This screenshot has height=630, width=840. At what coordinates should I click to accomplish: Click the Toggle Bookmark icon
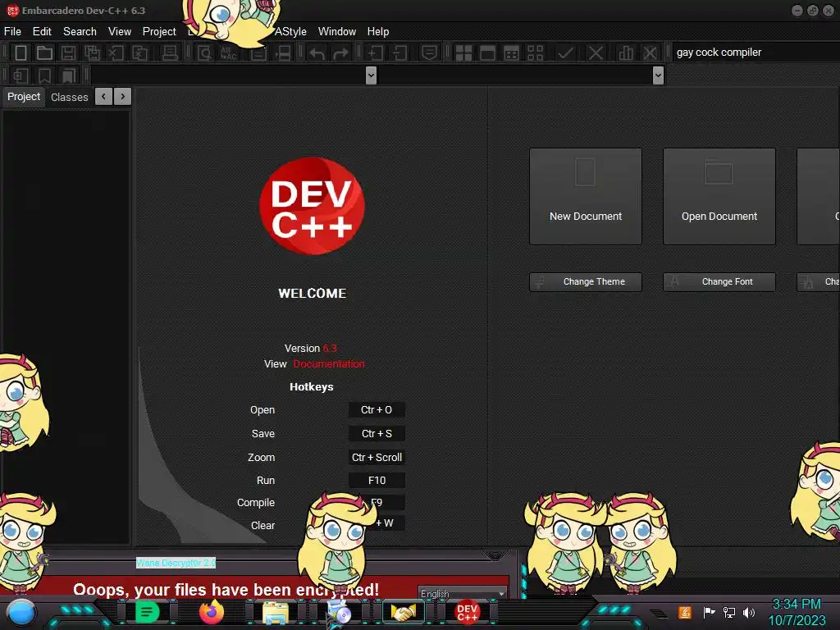[44, 75]
